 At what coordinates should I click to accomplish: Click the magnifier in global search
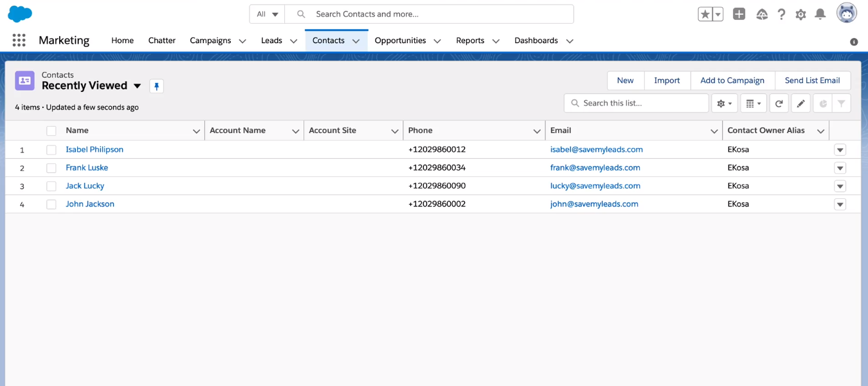click(x=301, y=14)
